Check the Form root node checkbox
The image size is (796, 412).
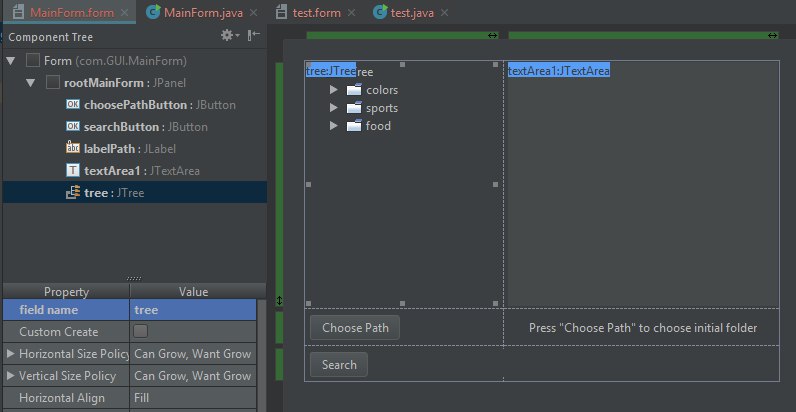click(34, 61)
